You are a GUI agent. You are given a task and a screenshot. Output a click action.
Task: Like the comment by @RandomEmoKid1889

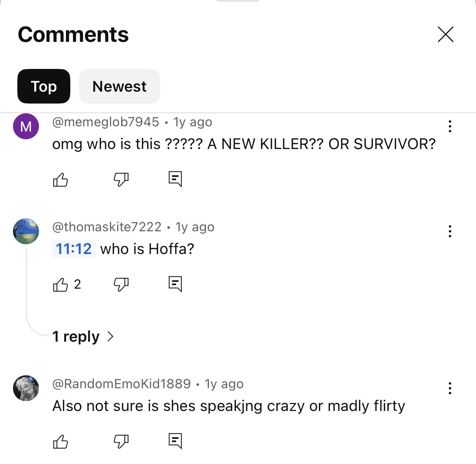[61, 441]
